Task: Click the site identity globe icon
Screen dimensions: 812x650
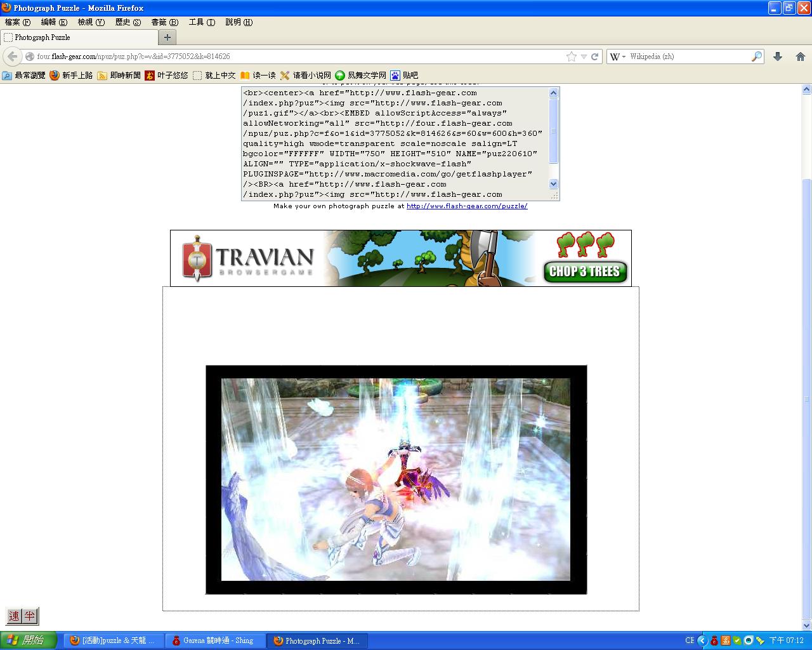Action: pyautogui.click(x=30, y=56)
